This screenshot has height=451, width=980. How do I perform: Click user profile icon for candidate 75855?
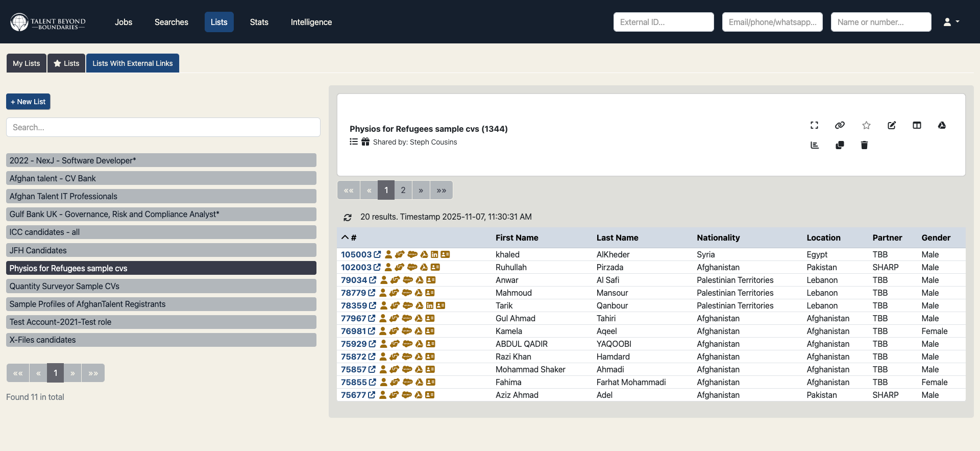(384, 382)
